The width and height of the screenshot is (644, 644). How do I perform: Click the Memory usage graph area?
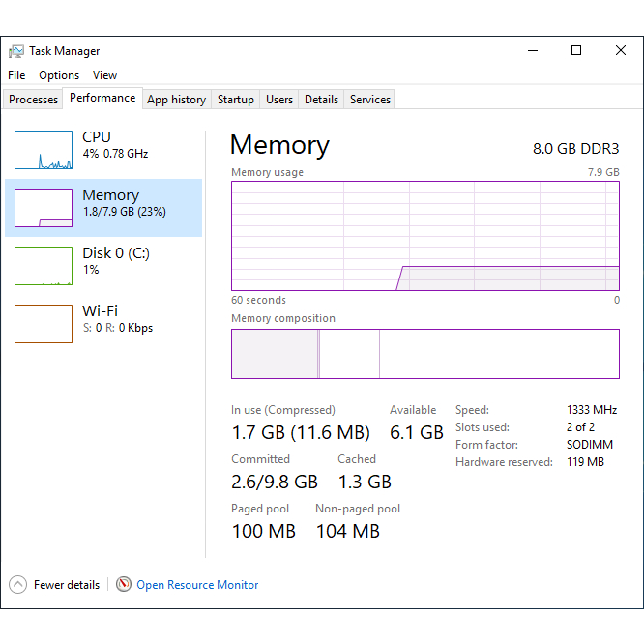pyautogui.click(x=425, y=236)
